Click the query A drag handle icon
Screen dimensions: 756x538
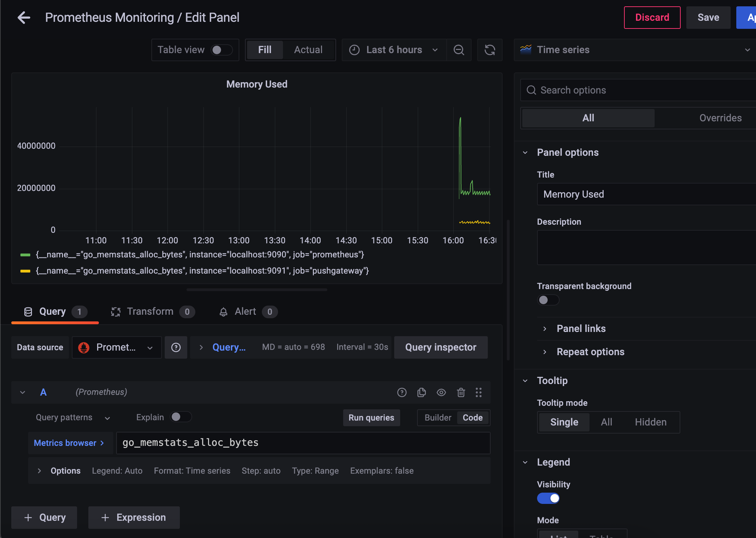[478, 392]
